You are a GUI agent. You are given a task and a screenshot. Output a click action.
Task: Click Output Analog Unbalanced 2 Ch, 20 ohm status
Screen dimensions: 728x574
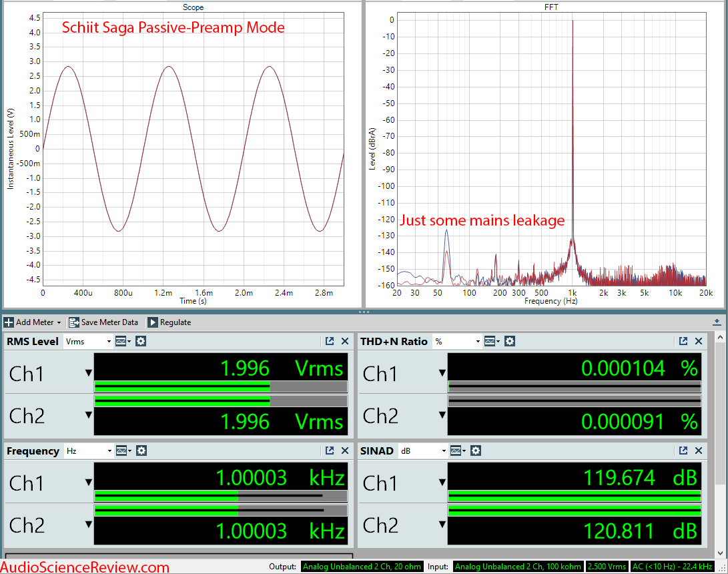362,567
